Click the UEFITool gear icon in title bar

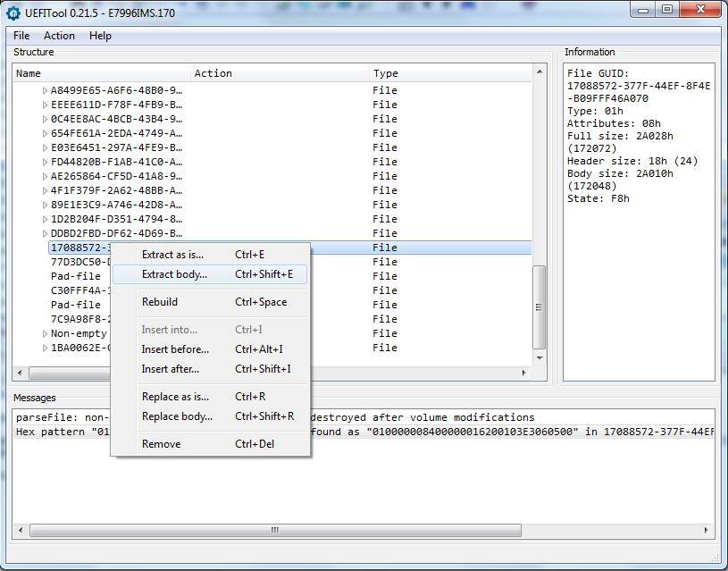point(13,13)
